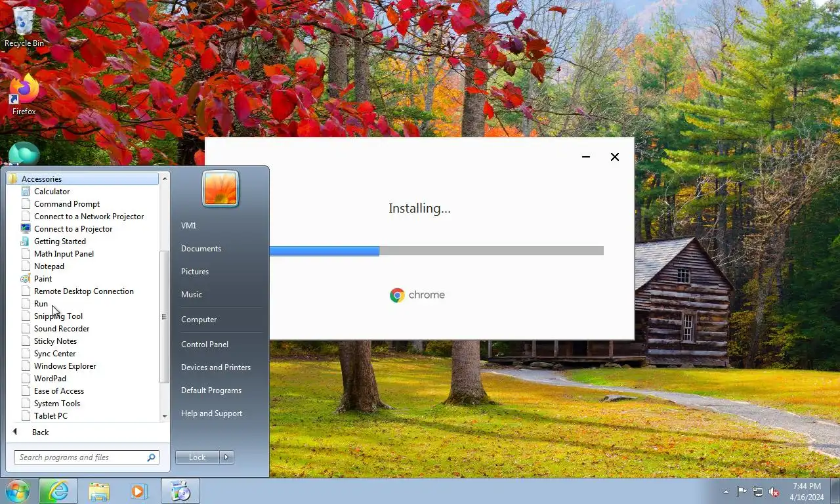Open the arrow menu beside Lock

point(226,457)
